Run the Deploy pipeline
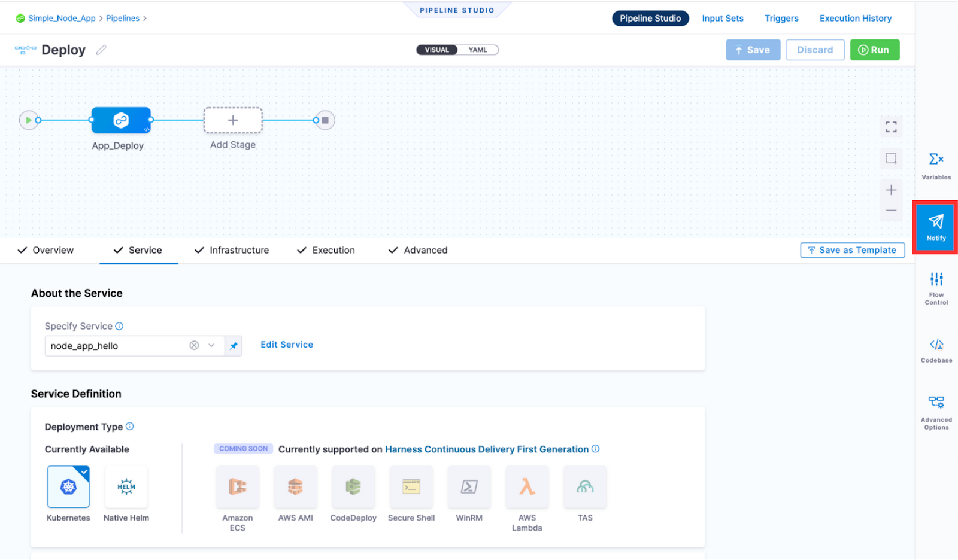 tap(875, 50)
